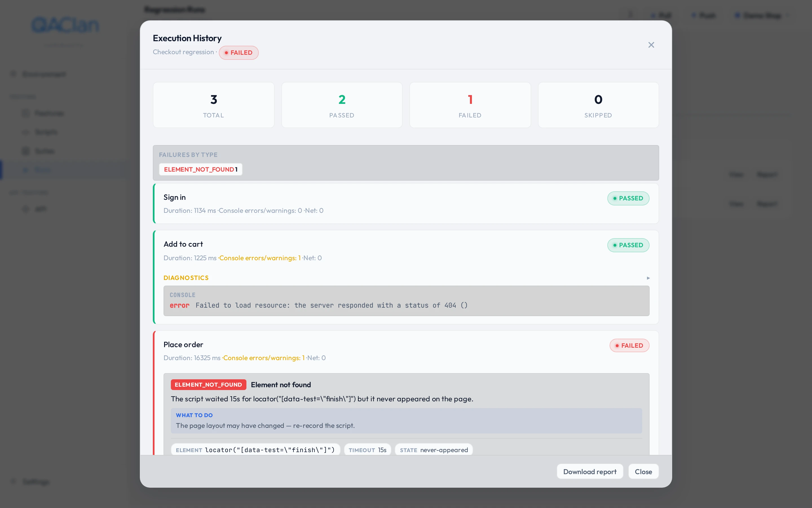Click the ELEMENT locator chip for data-test finish
Viewport: 812px width, 508px height.
point(255,450)
